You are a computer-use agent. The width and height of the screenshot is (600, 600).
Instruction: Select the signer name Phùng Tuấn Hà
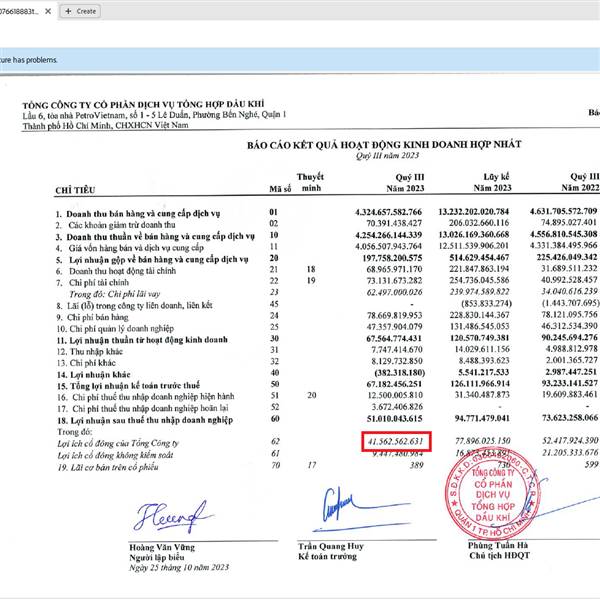[x=498, y=545]
